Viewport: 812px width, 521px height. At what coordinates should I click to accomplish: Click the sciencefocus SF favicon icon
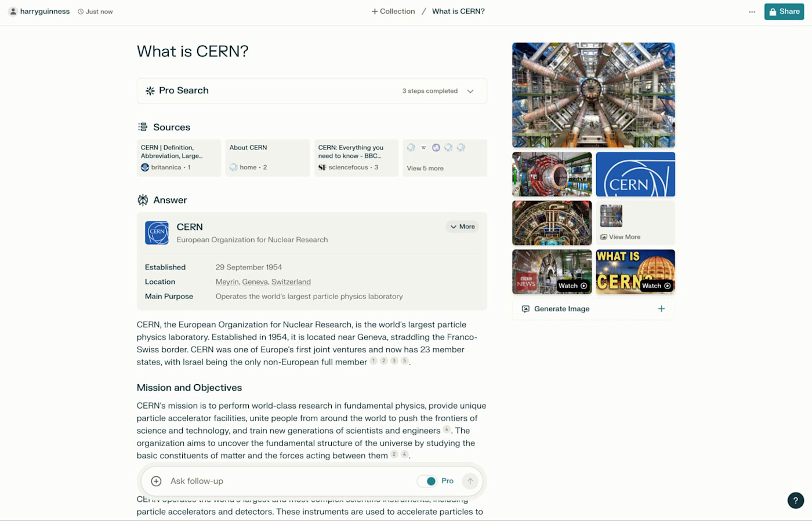click(322, 167)
